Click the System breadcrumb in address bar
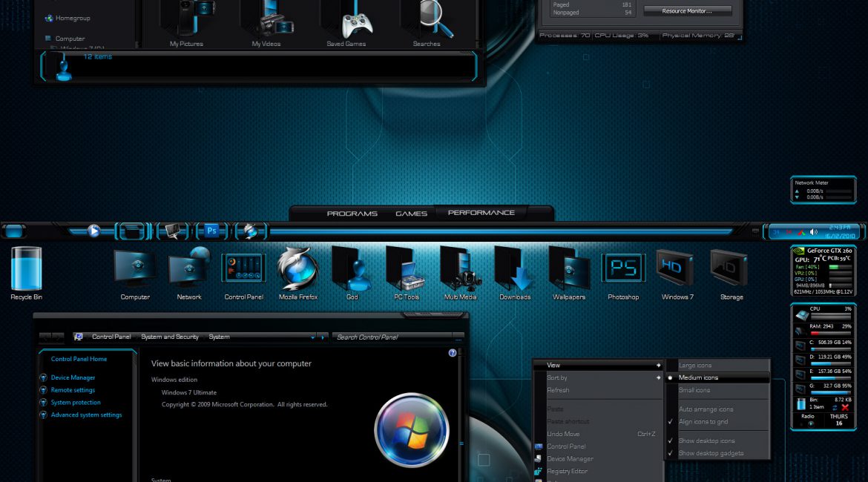This screenshot has width=868, height=482. tap(219, 337)
